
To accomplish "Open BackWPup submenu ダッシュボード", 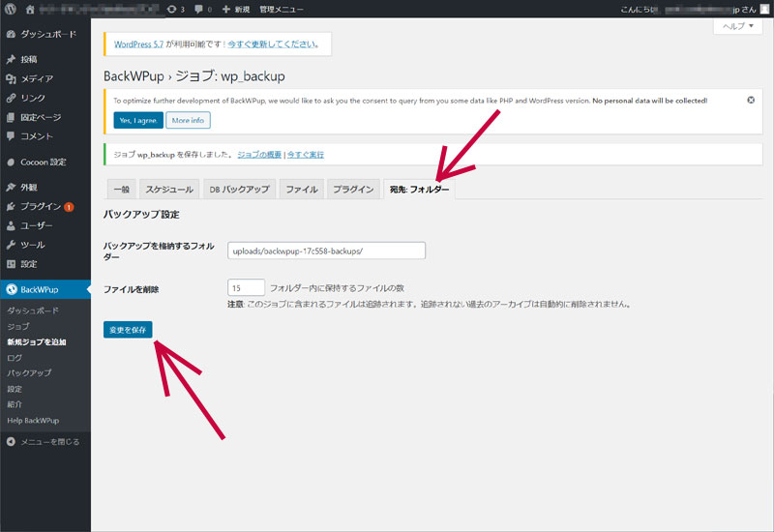I will [x=33, y=310].
